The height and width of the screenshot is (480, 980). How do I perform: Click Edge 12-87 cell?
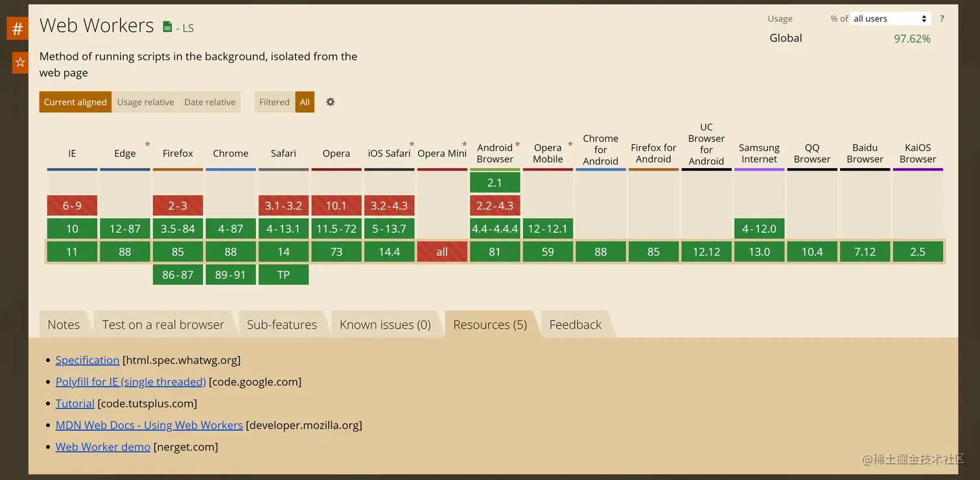pos(125,228)
